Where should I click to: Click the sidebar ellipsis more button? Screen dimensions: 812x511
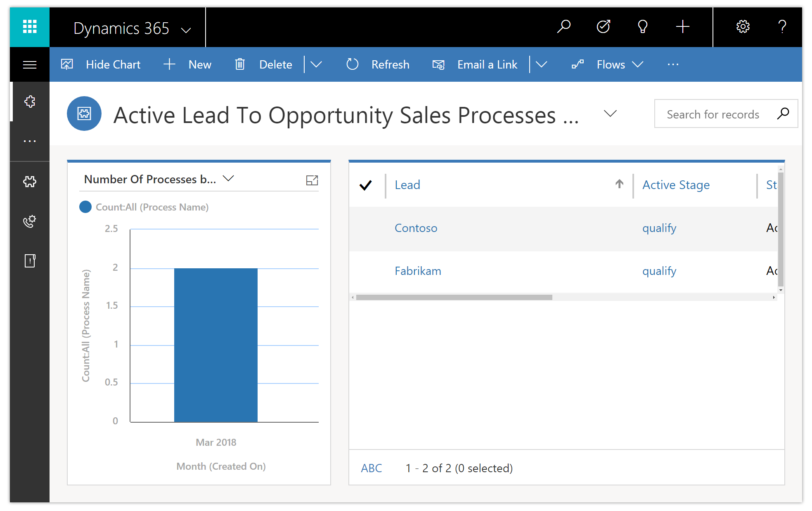tap(30, 141)
